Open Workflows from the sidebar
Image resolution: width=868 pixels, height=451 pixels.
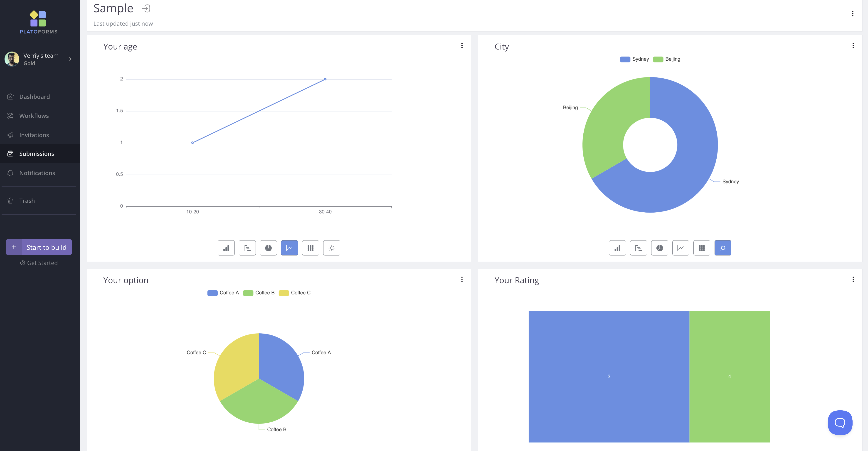pyautogui.click(x=34, y=116)
